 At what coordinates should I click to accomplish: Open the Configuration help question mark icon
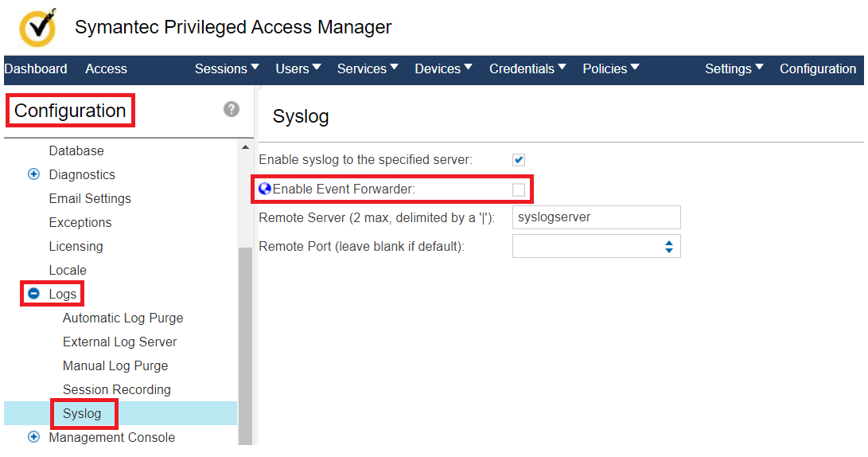click(x=232, y=109)
